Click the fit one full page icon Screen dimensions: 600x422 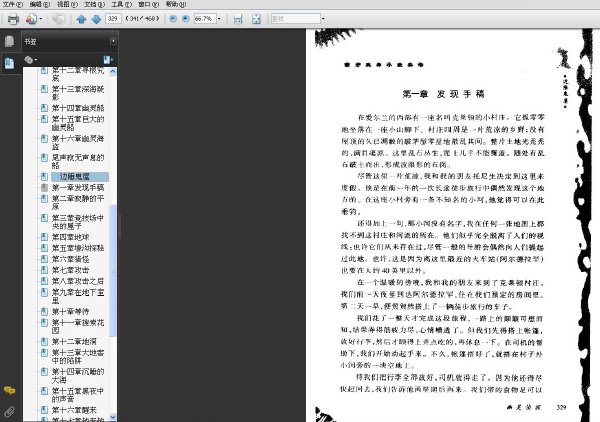point(256,19)
